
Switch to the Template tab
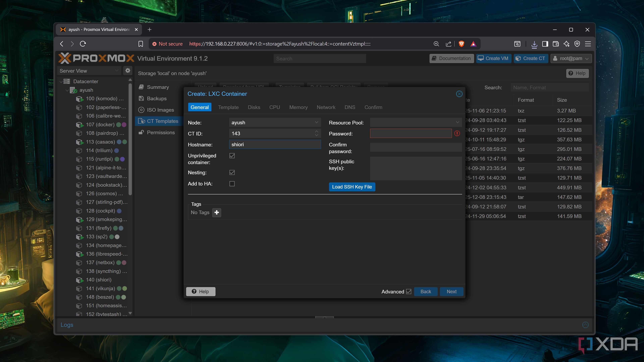228,107
